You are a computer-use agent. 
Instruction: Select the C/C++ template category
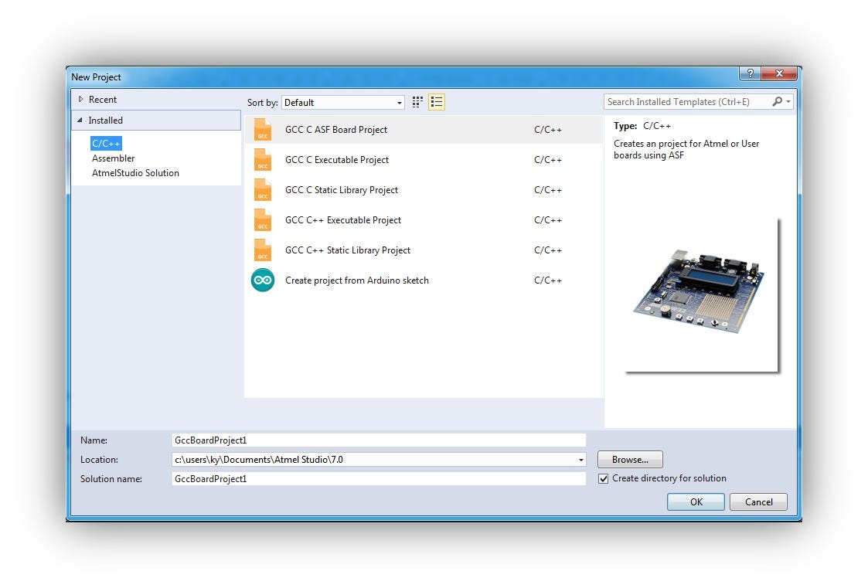click(x=106, y=143)
